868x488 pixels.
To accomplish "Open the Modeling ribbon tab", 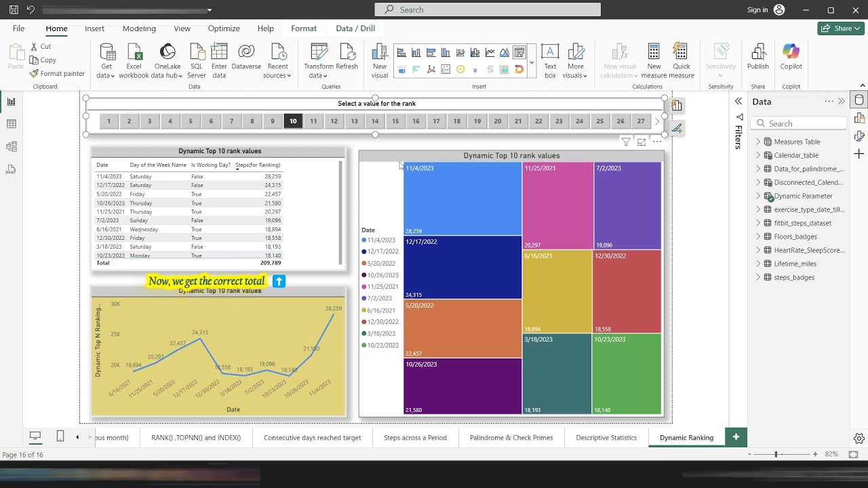I will tap(139, 28).
